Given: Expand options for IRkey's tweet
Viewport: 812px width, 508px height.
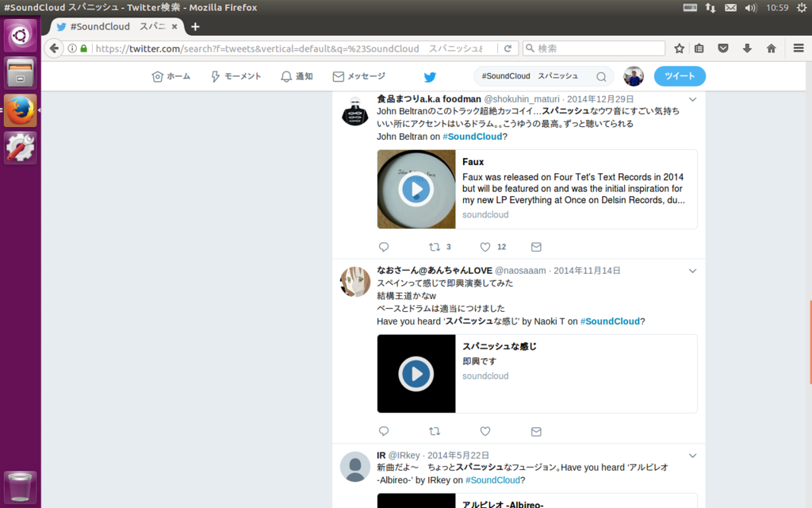Looking at the screenshot, I should tap(692, 456).
